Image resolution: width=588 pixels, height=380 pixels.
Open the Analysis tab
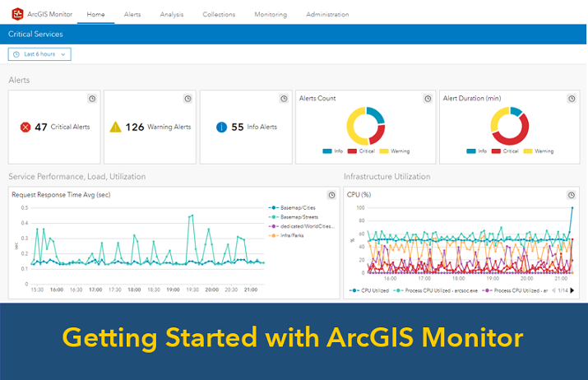[172, 14]
